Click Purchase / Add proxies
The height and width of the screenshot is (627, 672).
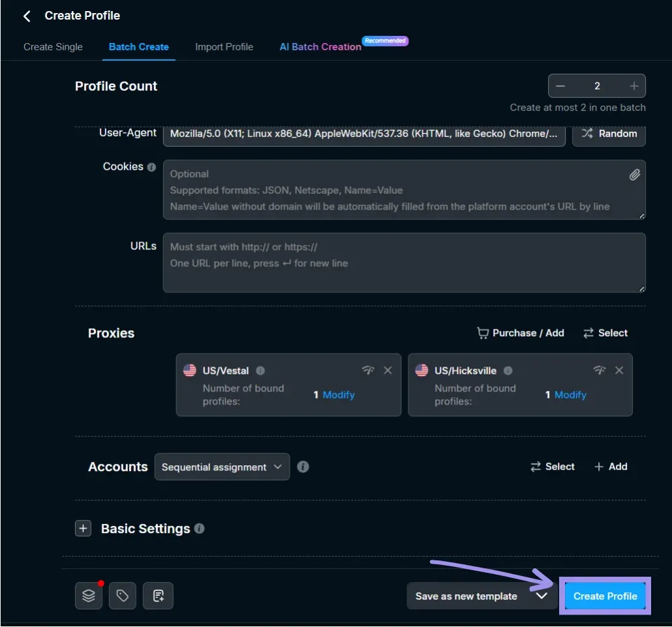[520, 333]
